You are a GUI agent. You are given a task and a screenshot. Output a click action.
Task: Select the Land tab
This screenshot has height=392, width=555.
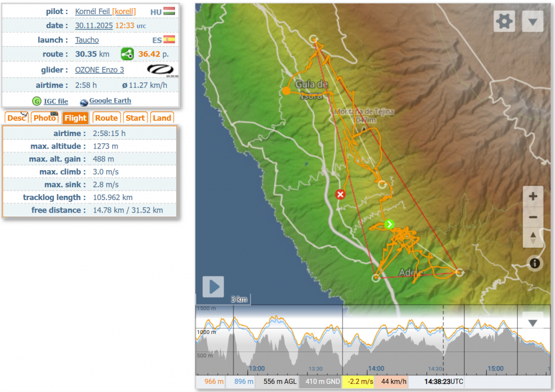click(162, 118)
